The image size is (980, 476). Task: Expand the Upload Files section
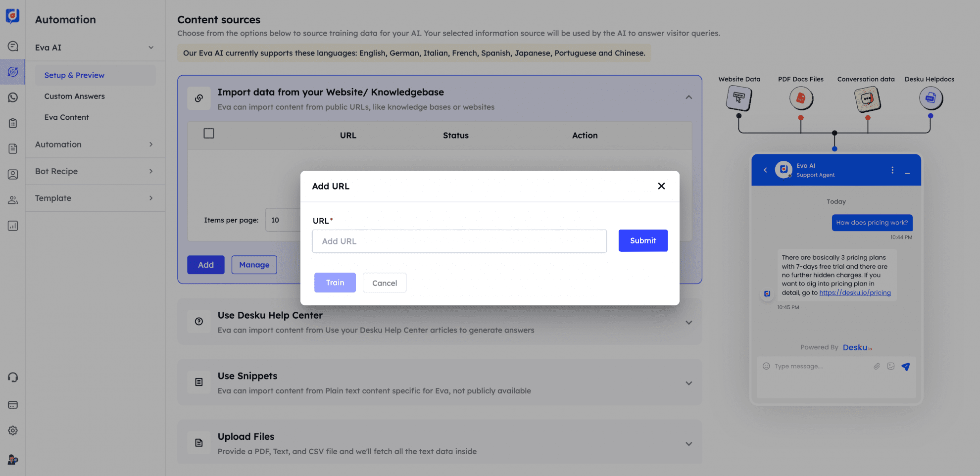click(688, 444)
